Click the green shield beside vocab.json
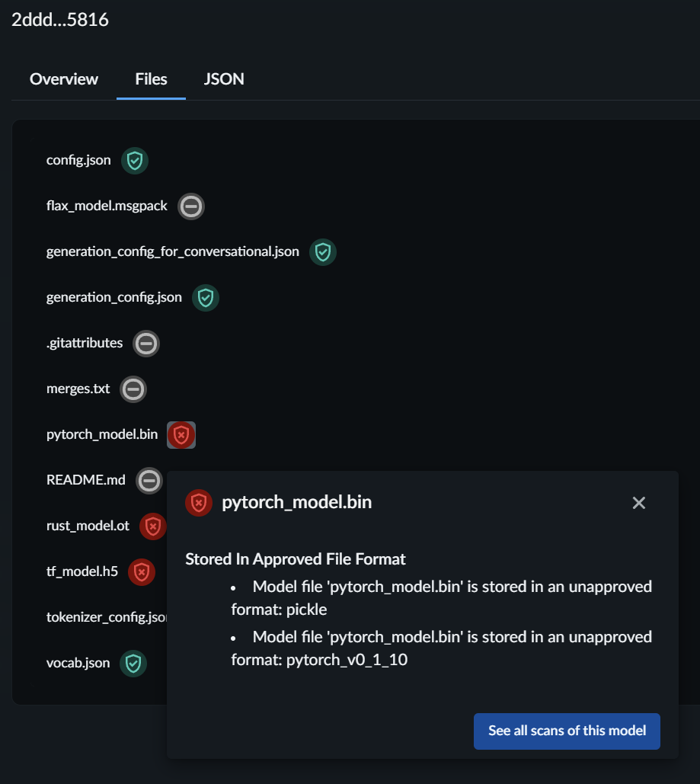Image resolution: width=700 pixels, height=784 pixels. click(x=134, y=664)
